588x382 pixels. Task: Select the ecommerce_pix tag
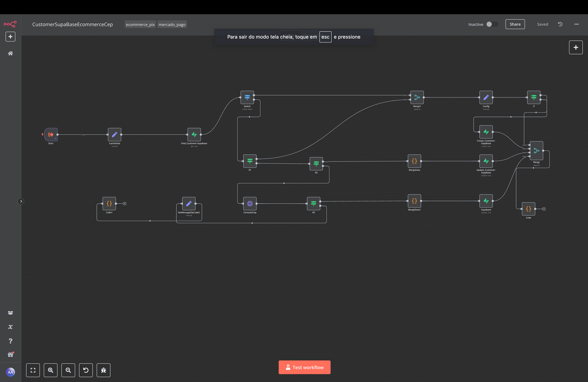pos(140,25)
